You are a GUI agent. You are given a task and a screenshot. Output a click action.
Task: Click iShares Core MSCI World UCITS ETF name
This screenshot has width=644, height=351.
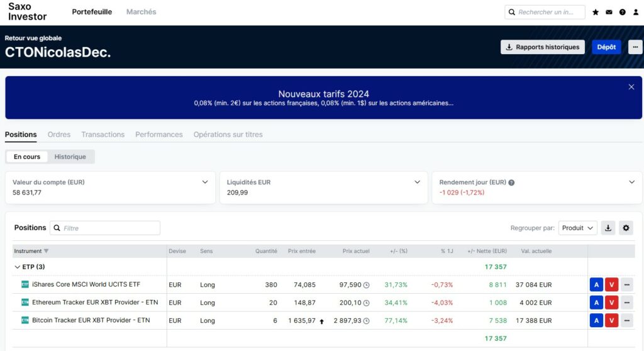click(86, 284)
